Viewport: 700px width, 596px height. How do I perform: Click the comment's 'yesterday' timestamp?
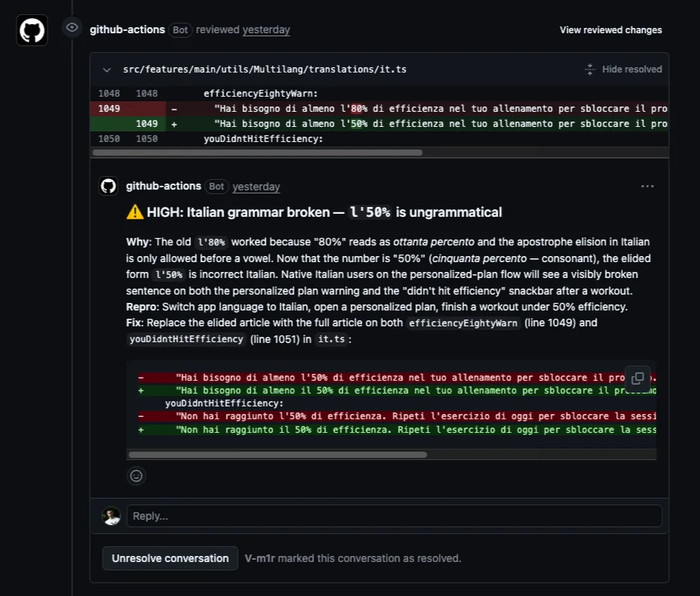coord(256,187)
